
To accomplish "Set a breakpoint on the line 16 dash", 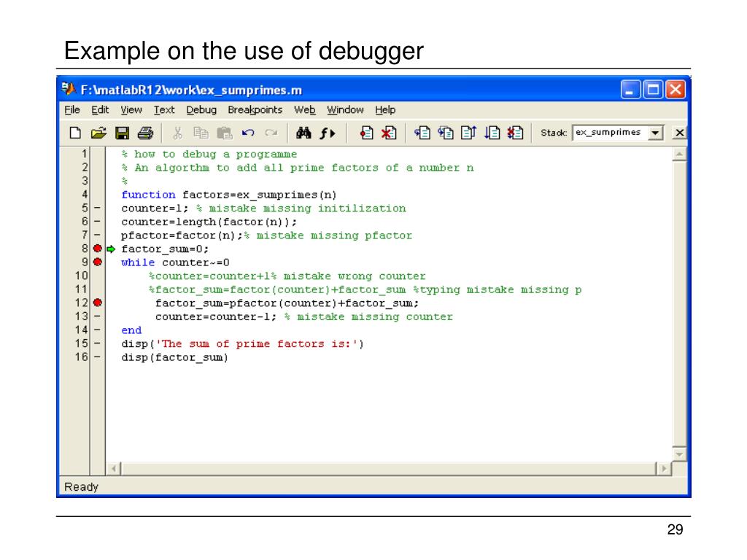I will coord(97,357).
